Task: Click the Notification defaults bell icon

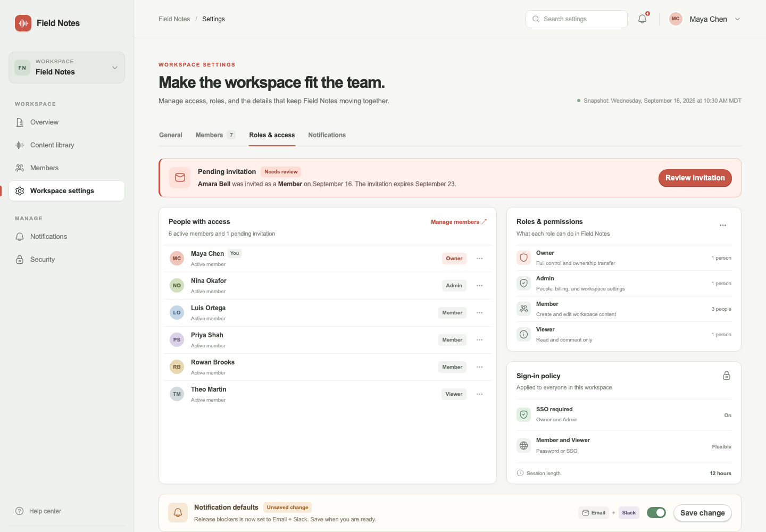Action: 178,513
